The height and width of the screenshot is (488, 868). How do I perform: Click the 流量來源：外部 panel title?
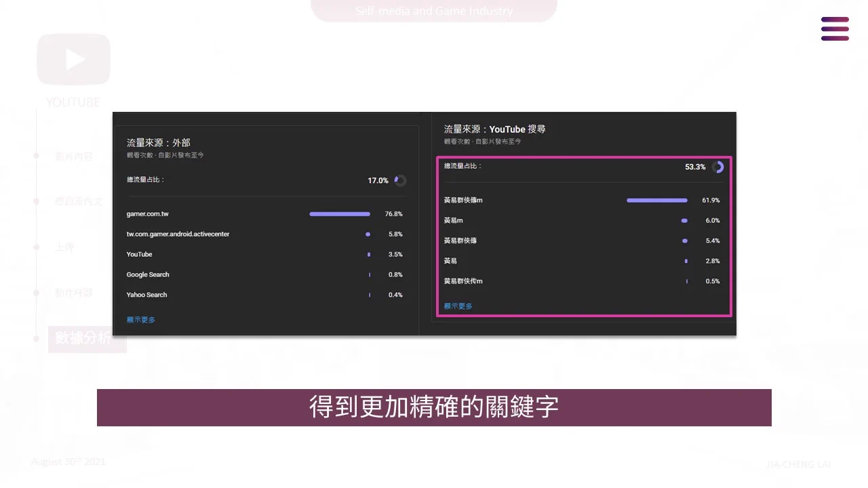[159, 143]
